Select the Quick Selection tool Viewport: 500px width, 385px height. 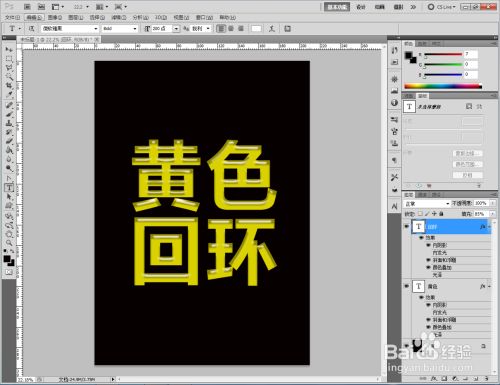pos(9,77)
